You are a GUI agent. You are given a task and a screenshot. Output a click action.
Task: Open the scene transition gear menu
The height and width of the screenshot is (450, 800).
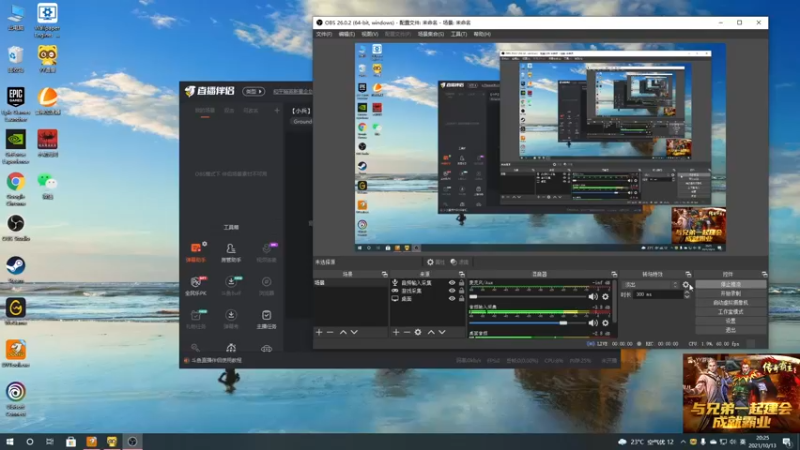click(x=686, y=285)
